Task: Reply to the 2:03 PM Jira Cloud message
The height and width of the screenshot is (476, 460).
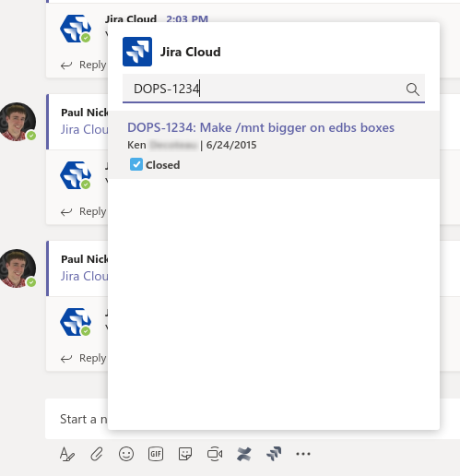Action: (84, 65)
